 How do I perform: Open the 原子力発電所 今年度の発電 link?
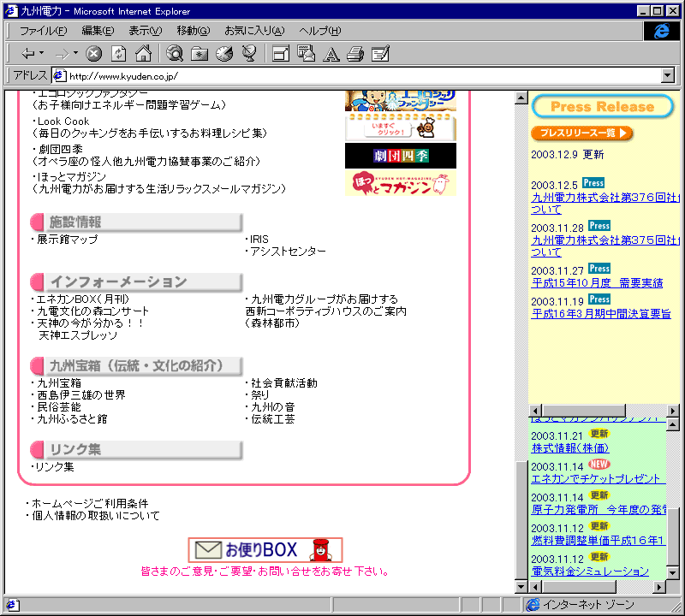pos(599,509)
